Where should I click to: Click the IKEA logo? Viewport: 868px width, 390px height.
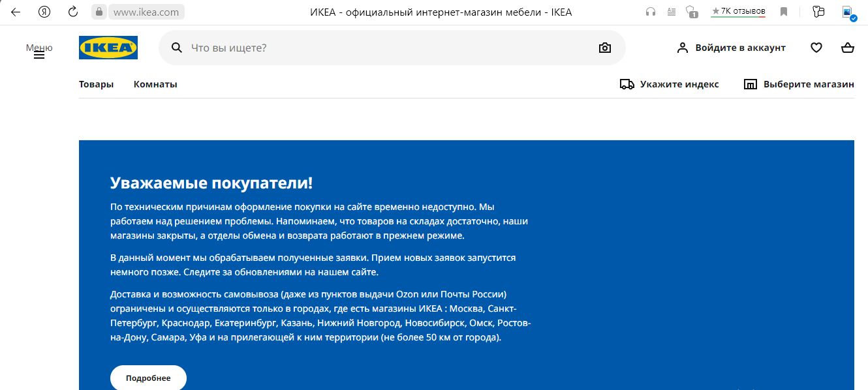(x=108, y=48)
